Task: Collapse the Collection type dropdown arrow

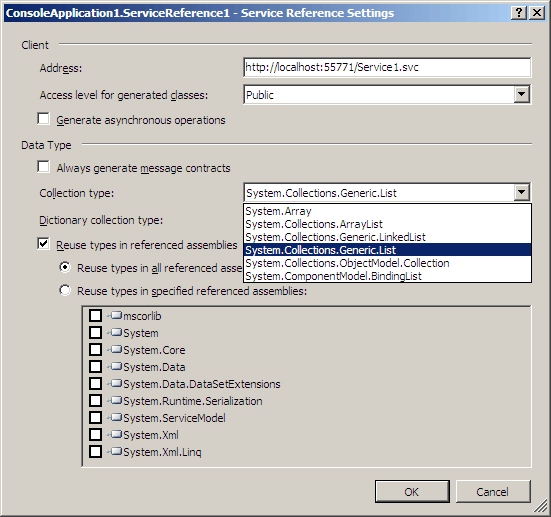Action: tap(522, 192)
